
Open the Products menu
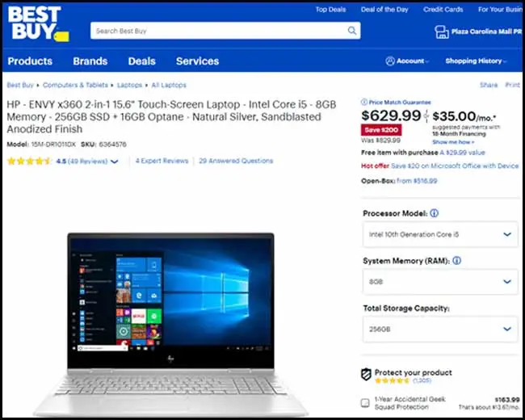30,61
